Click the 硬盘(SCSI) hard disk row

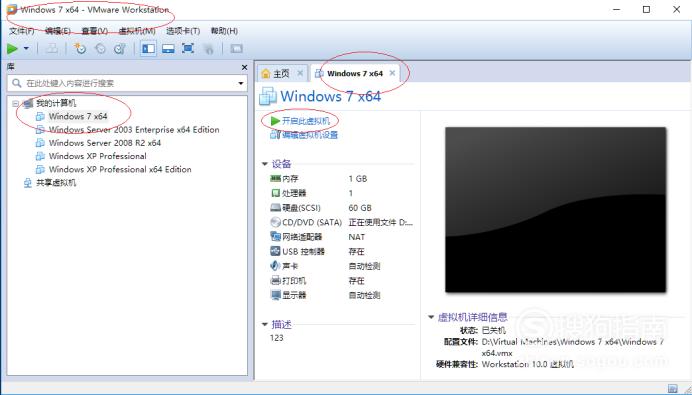pyautogui.click(x=342, y=208)
